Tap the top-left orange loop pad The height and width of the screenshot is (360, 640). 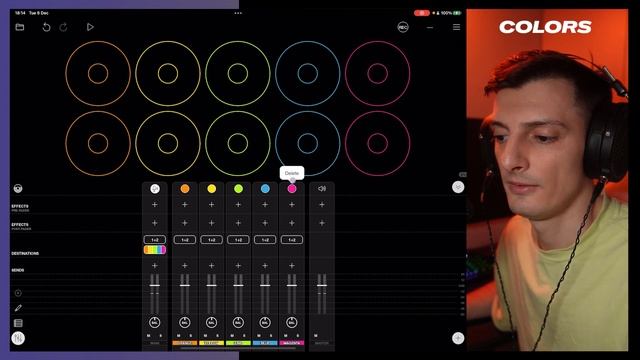pos(98,73)
